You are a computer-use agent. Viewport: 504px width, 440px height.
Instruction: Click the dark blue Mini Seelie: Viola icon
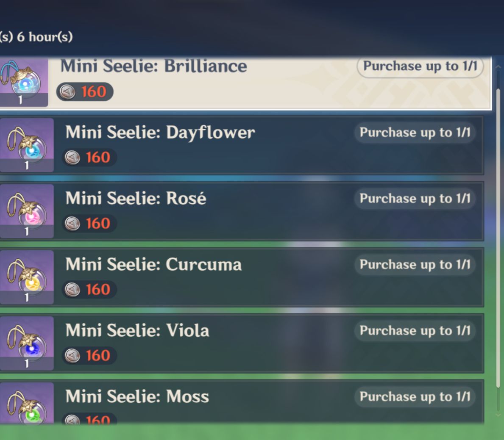[27, 343]
